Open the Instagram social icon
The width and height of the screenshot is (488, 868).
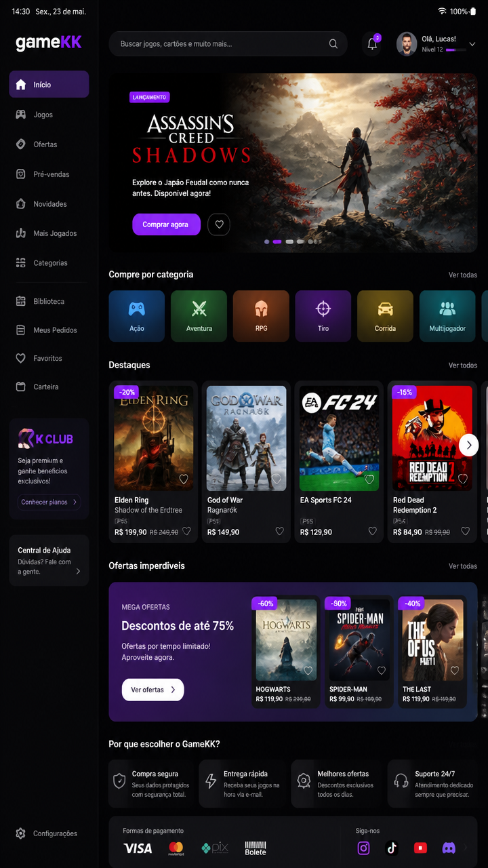(x=364, y=848)
